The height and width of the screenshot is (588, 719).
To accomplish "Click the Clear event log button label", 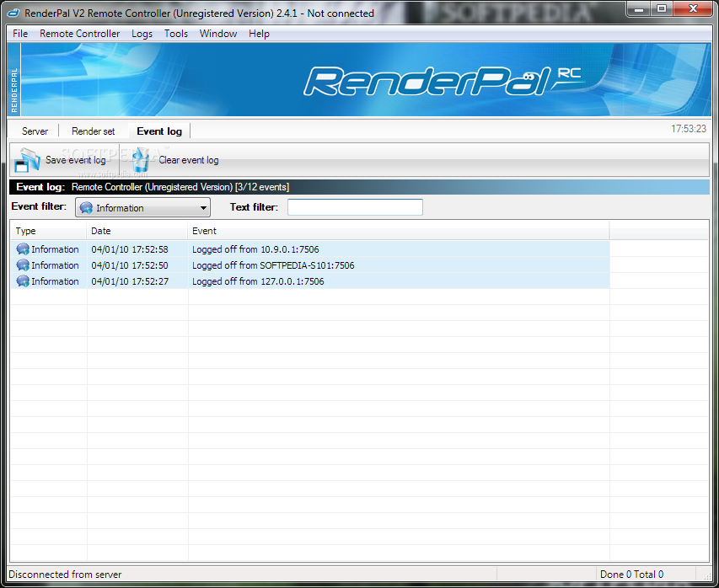I will coord(189,160).
